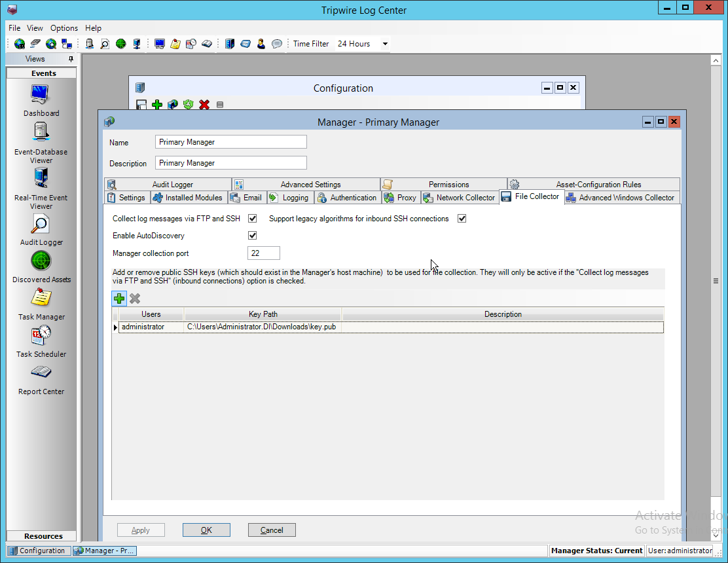Open Event-Database Viewer from the top toolbar
The width and height of the screenshot is (728, 563).
click(89, 44)
